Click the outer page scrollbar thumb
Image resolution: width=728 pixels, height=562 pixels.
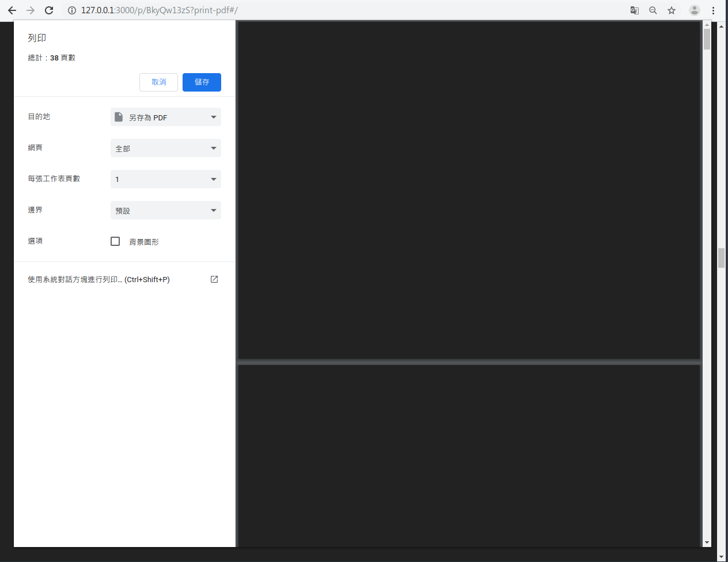click(721, 258)
